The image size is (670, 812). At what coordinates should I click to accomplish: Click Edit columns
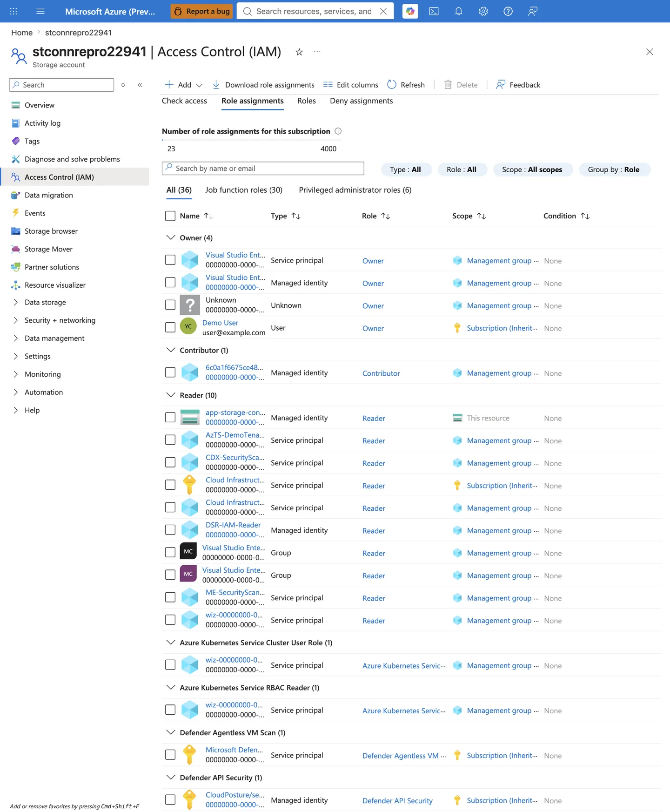pos(351,85)
